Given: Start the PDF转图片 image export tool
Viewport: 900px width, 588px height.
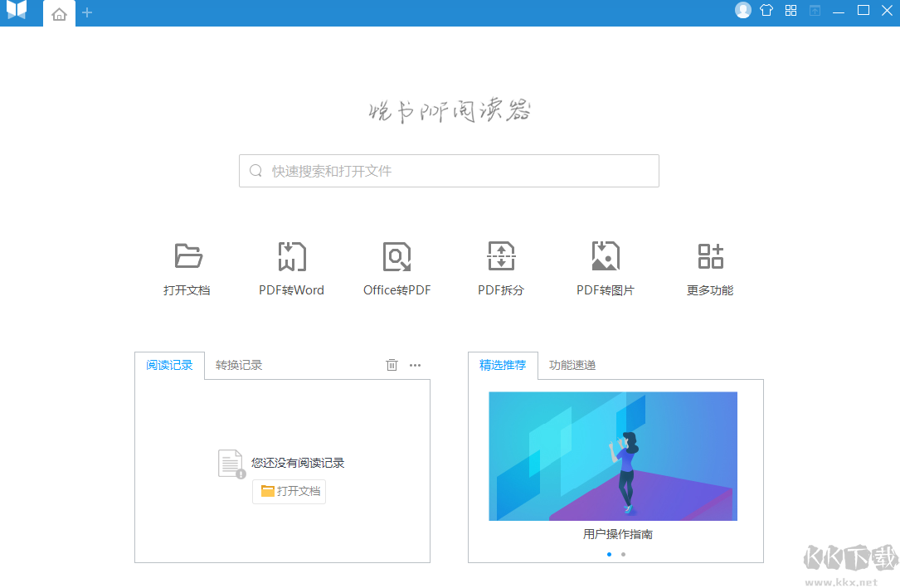Looking at the screenshot, I should click(606, 265).
